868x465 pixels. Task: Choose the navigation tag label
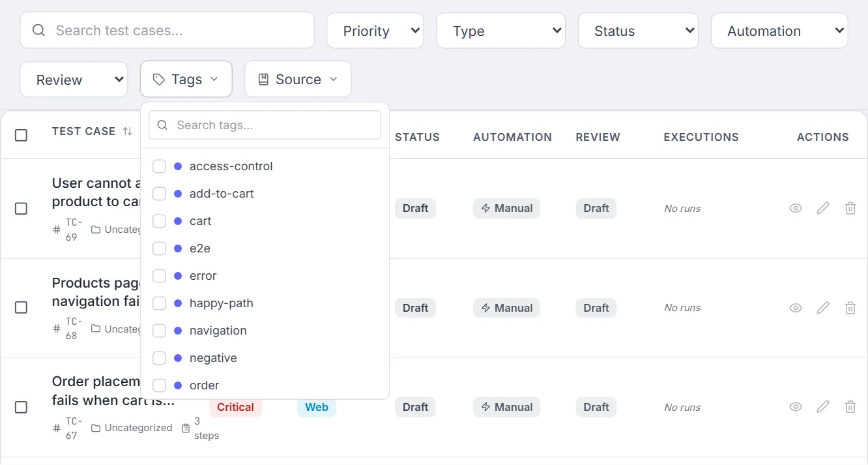tap(218, 331)
